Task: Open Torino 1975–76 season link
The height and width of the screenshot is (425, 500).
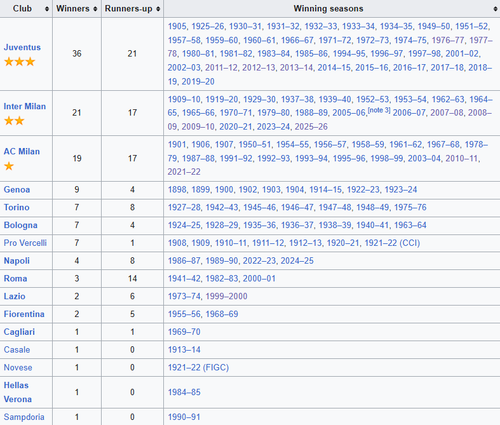Action: coord(410,207)
